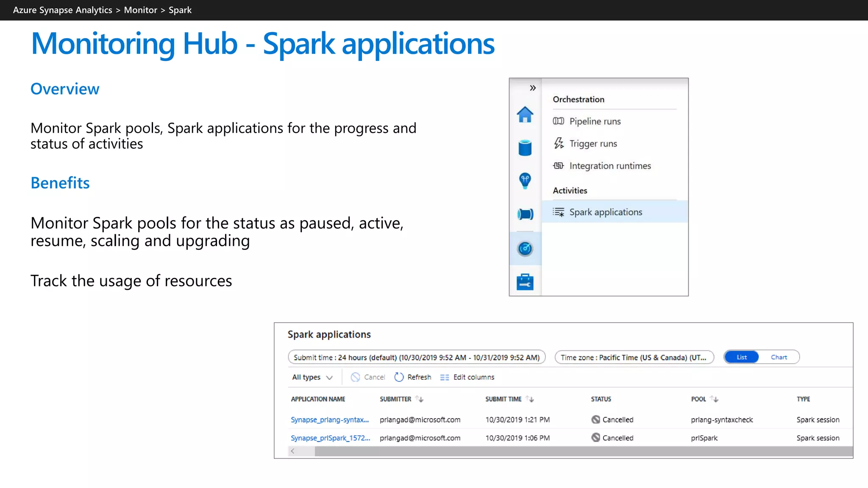Open the Manage hub toolbox icon
Viewport: 868px width, 488px height.
[525, 282]
